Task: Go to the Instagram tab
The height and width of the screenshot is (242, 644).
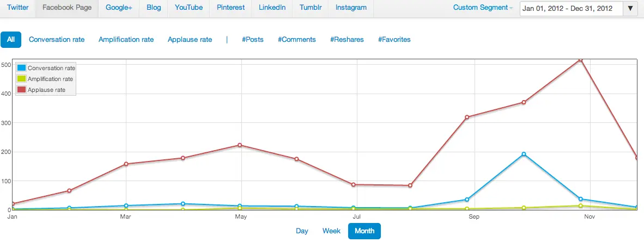Action: (x=351, y=8)
